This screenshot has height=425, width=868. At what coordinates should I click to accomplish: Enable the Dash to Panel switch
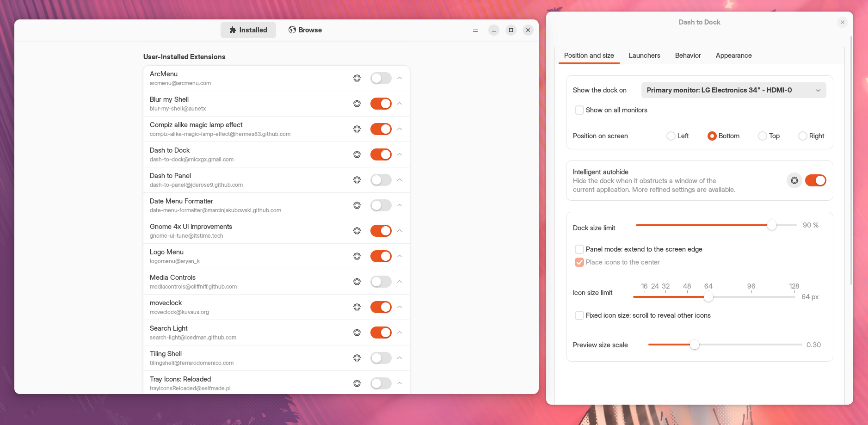click(381, 180)
